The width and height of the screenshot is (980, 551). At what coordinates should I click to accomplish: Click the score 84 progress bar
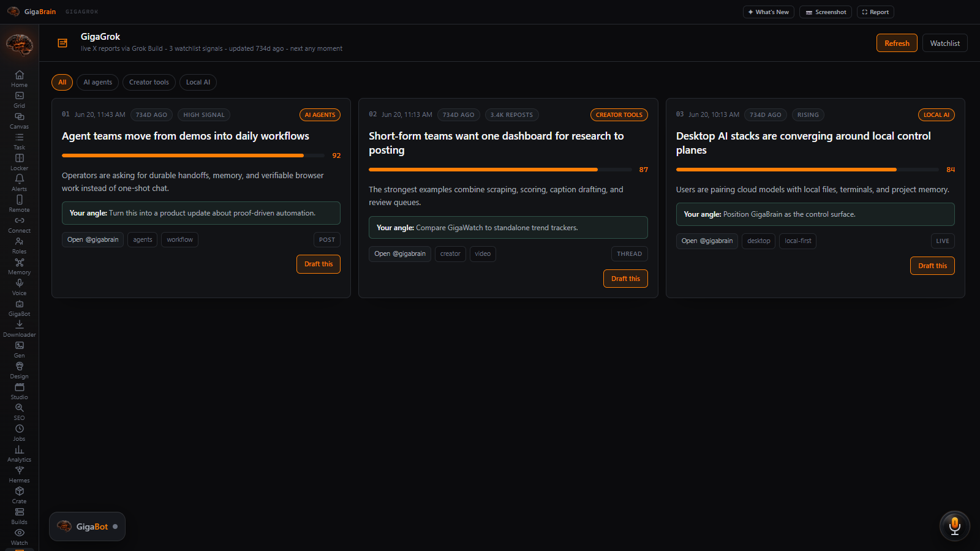807,170
